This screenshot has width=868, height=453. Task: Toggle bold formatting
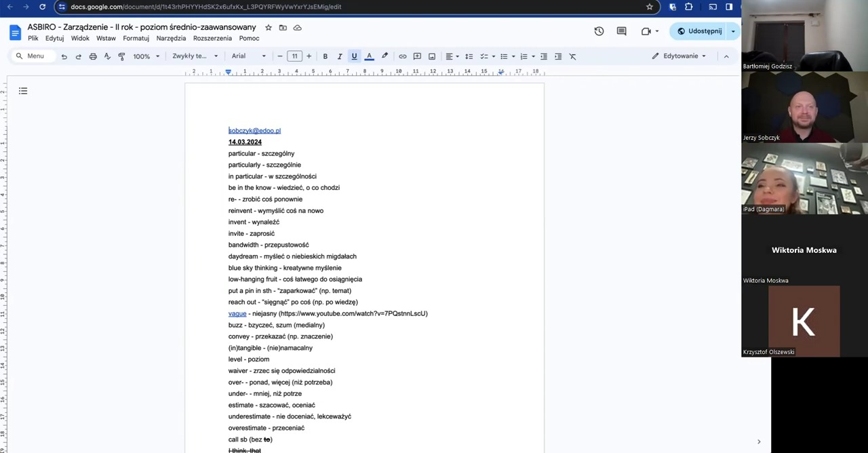(325, 56)
